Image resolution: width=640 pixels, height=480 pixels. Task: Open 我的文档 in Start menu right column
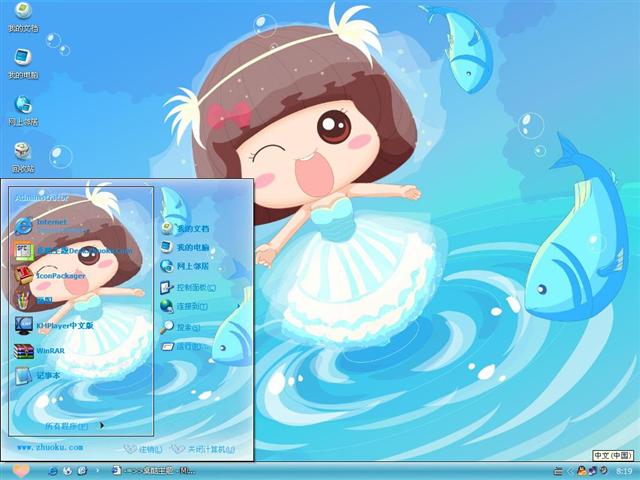click(x=184, y=228)
